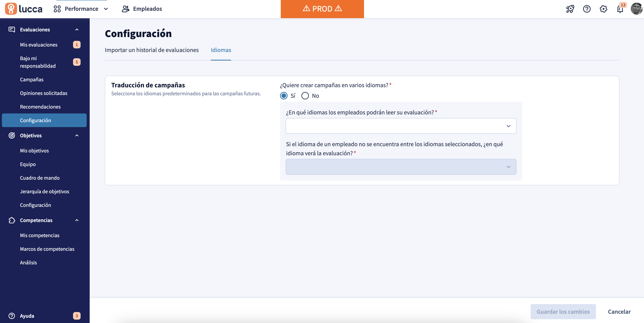This screenshot has width=644, height=323.
Task: Open Mis competencias
Action: coord(44,235)
